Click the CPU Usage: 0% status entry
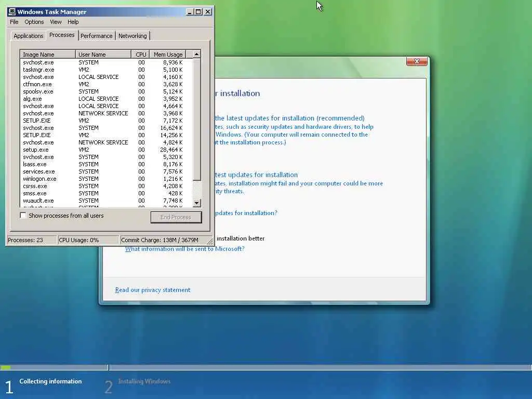This screenshot has height=399, width=532. coord(88,240)
